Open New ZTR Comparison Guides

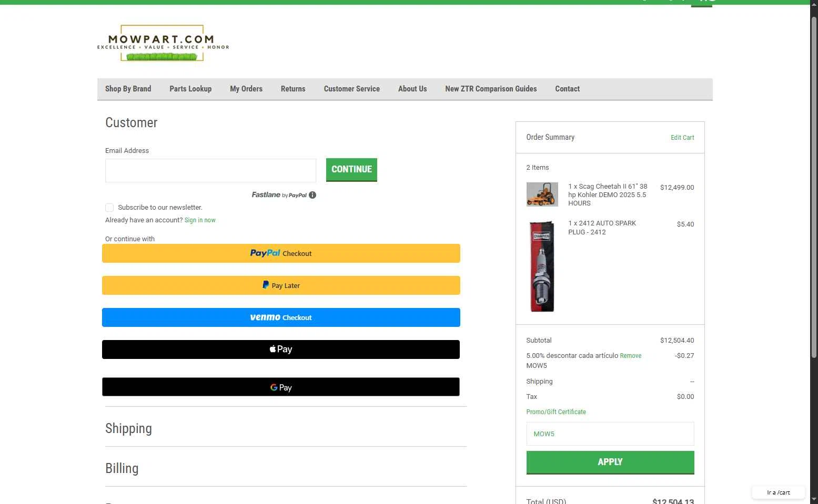(x=491, y=89)
